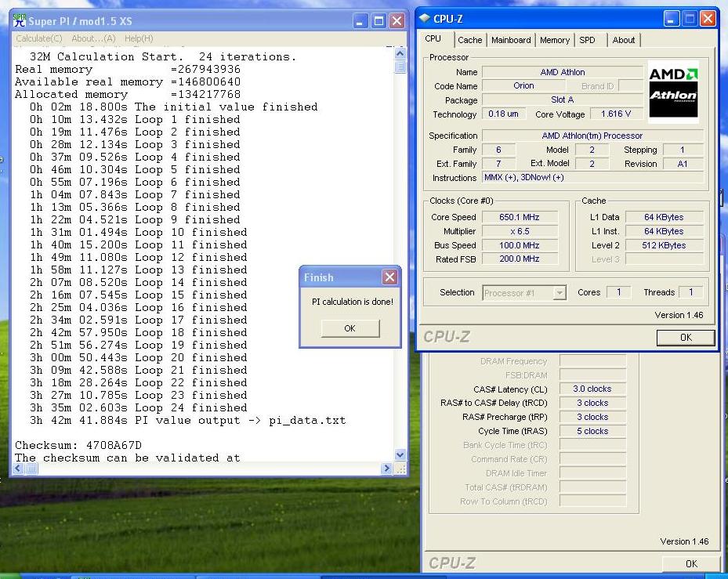The height and width of the screenshot is (579, 728).
Task: Open the About...(A) menu in Super PI
Action: 93,38
